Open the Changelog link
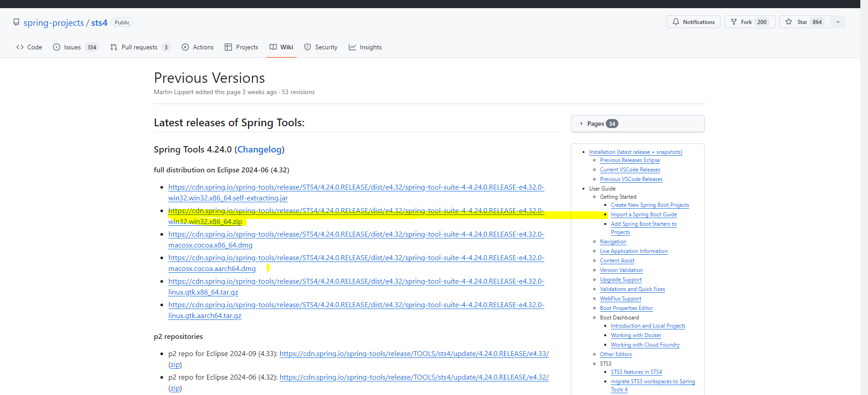The height and width of the screenshot is (395, 868). click(260, 149)
